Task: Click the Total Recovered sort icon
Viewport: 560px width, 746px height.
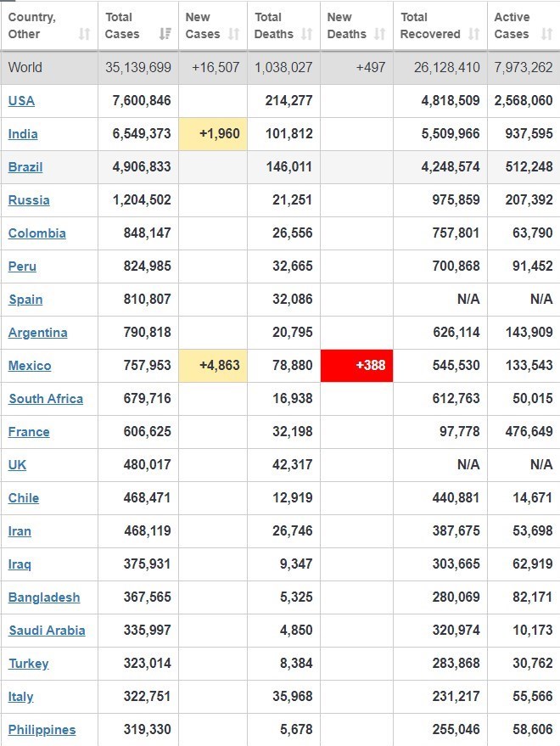Action: (473, 34)
